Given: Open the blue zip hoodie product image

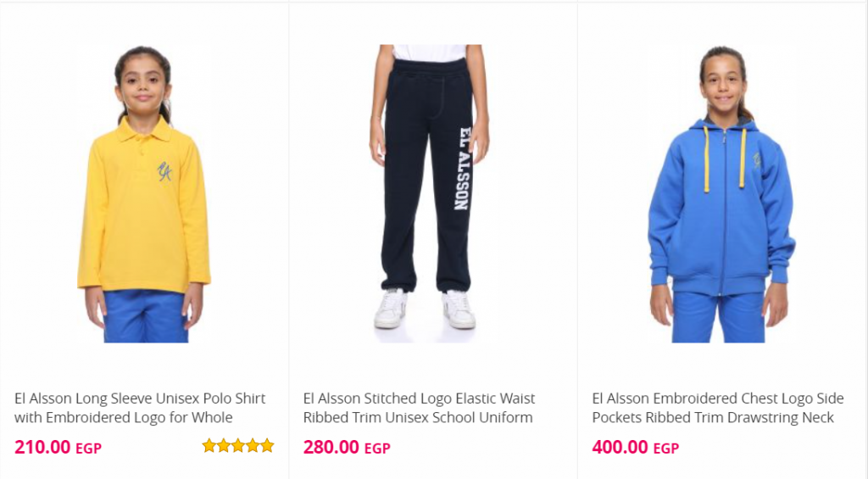Looking at the screenshot, I should (x=721, y=194).
